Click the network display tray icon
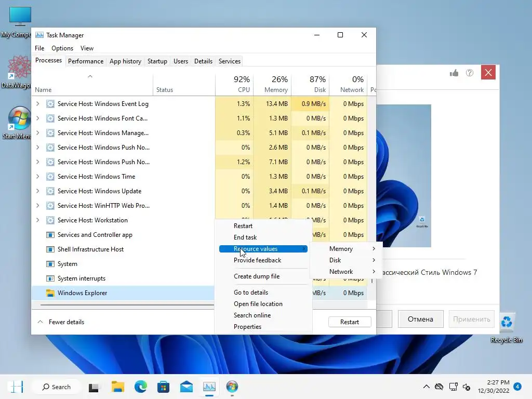This screenshot has height=399, width=532. (x=453, y=387)
